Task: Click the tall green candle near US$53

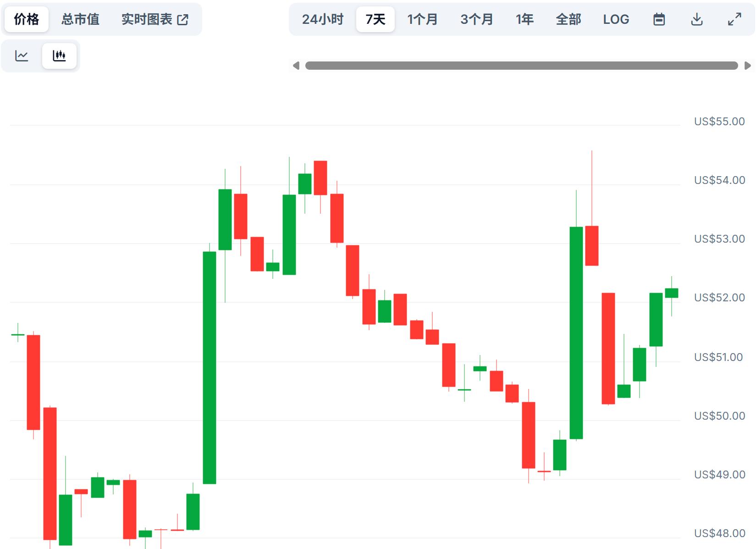Action: point(576,333)
